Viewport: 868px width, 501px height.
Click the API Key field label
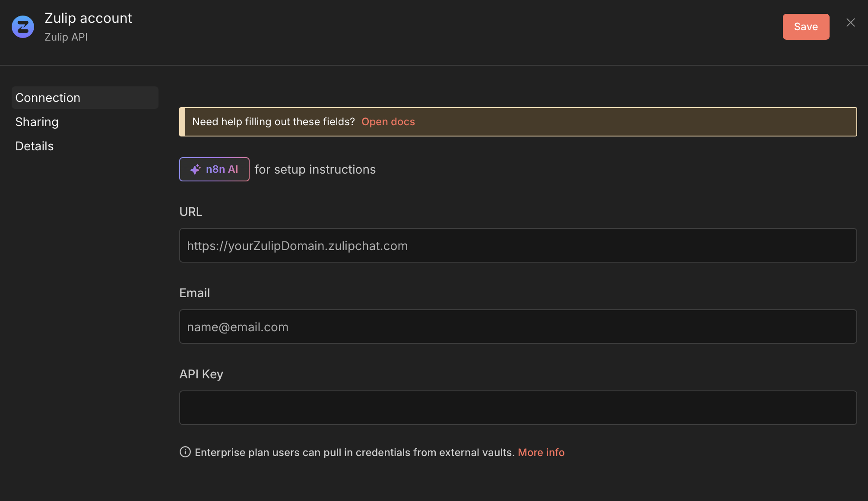(201, 374)
